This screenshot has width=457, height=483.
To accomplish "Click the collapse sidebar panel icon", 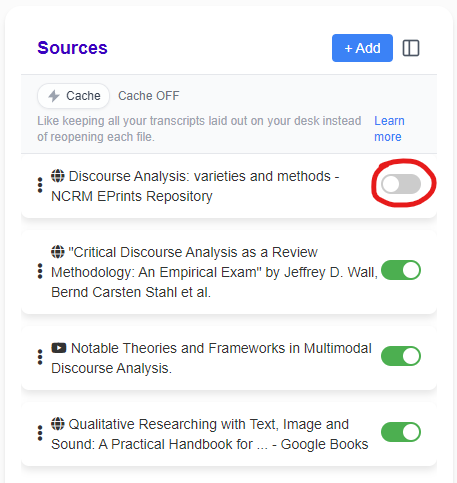I will 411,48.
